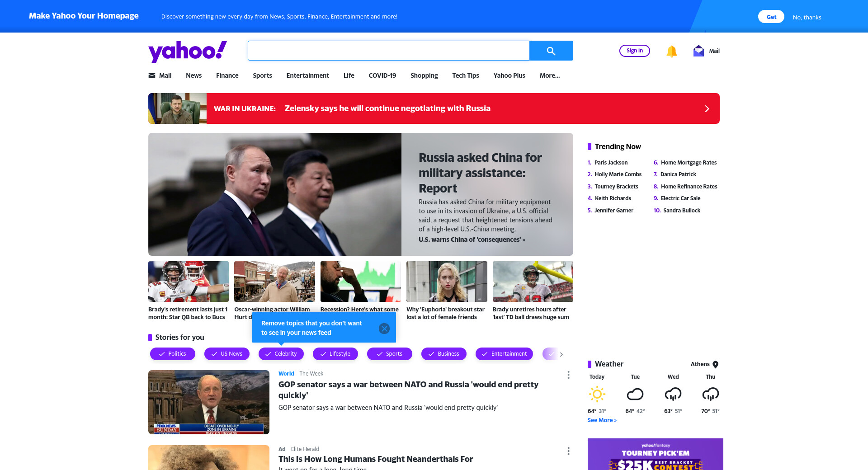Close the remove topics tooltip
The width and height of the screenshot is (868, 470).
click(x=384, y=329)
